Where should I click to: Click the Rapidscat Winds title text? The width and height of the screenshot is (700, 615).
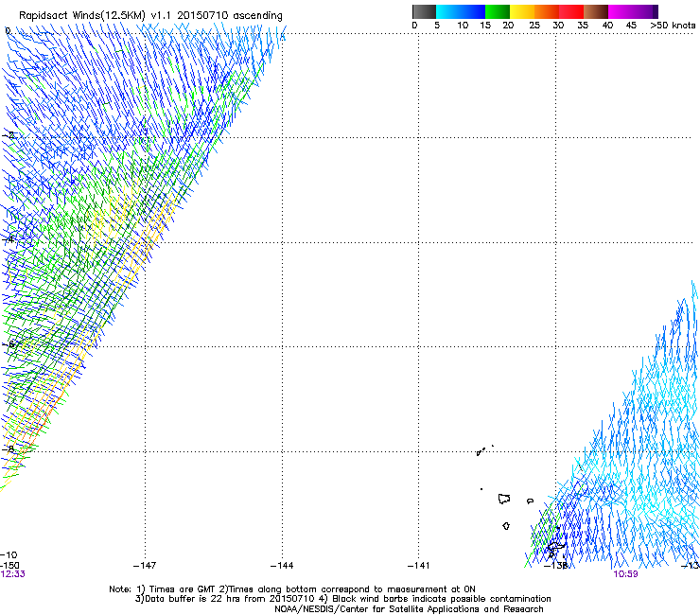click(150, 16)
